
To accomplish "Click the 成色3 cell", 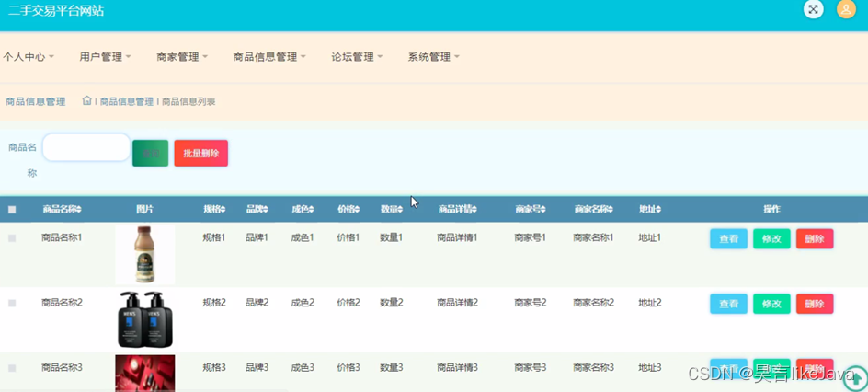I will [x=303, y=367].
